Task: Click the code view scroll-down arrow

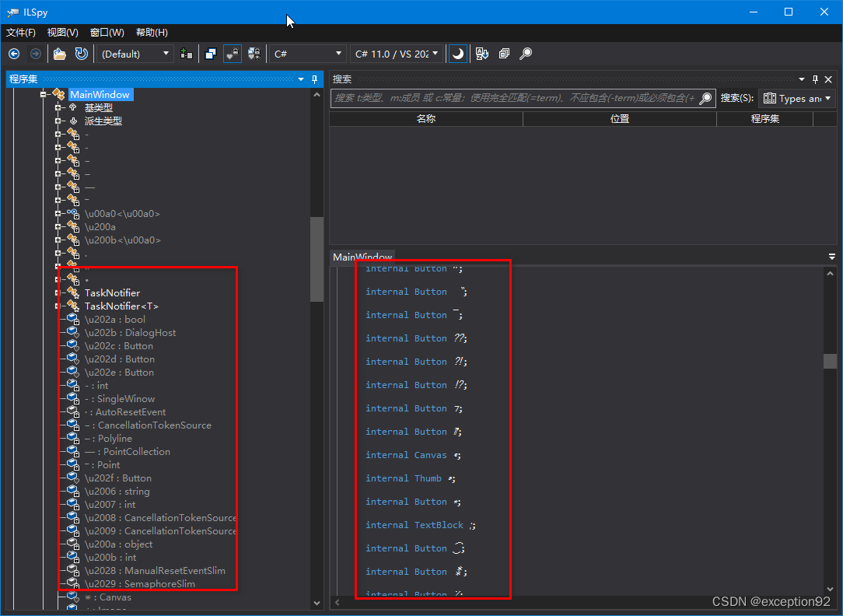Action: click(830, 589)
